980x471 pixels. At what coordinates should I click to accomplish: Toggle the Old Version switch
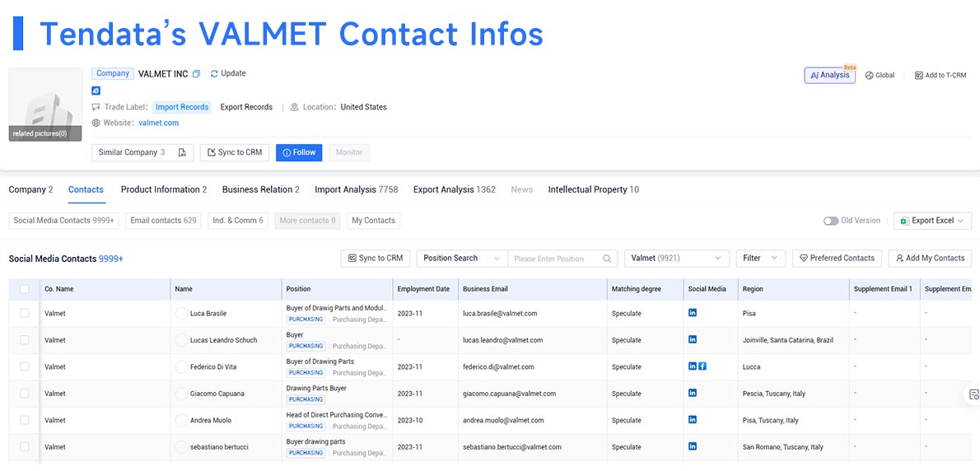click(831, 222)
